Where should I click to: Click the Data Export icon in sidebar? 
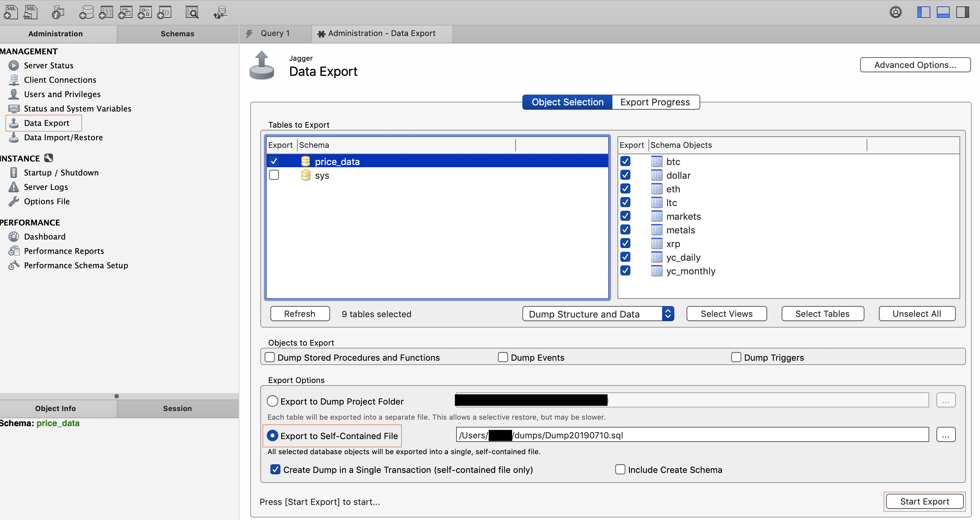click(15, 123)
